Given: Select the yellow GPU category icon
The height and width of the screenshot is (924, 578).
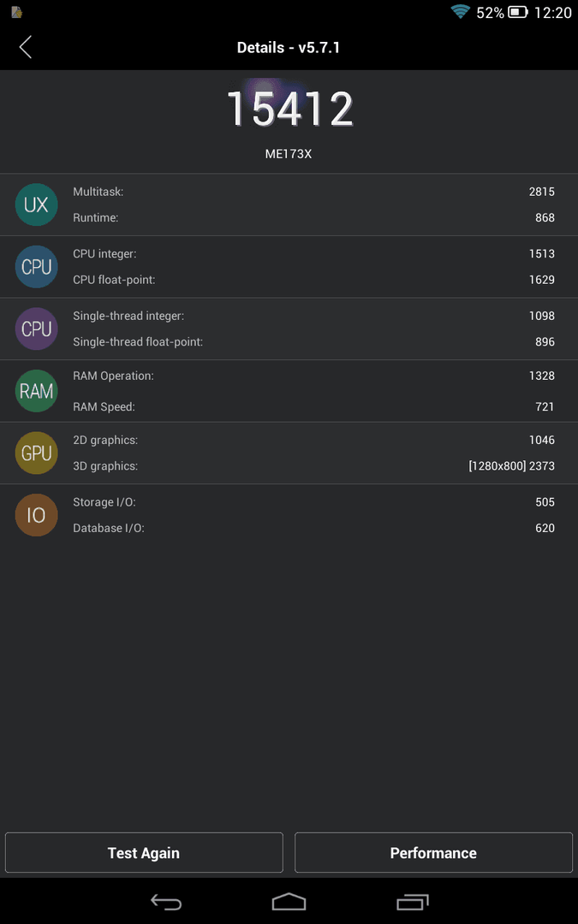Looking at the screenshot, I should [x=36, y=453].
